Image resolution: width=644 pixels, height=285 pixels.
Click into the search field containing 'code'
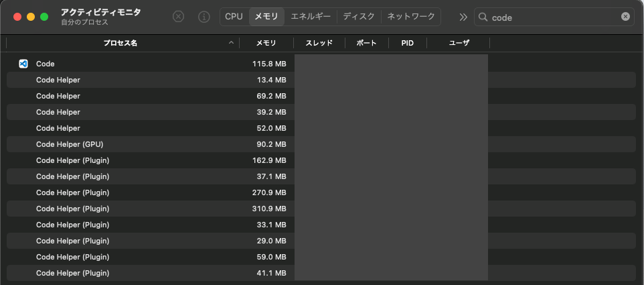pyautogui.click(x=554, y=17)
